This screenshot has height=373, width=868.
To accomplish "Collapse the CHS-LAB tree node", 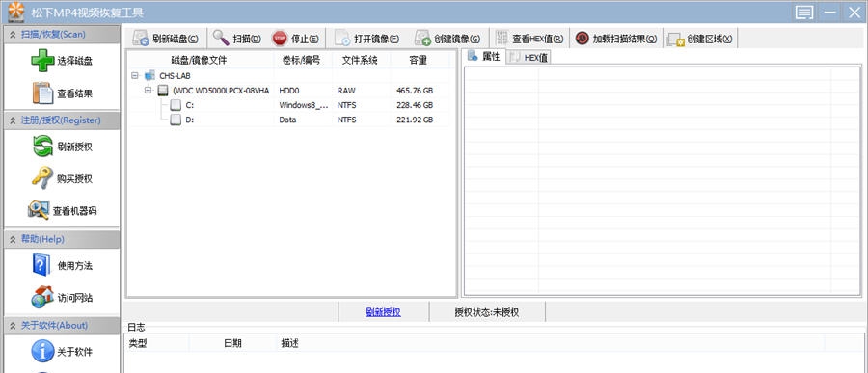I will coord(134,75).
